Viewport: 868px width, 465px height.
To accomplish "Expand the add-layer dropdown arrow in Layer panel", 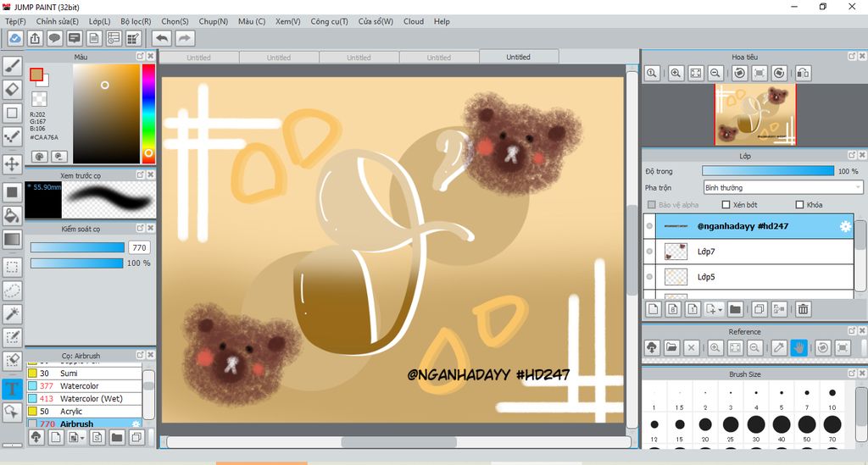I will tap(721, 310).
